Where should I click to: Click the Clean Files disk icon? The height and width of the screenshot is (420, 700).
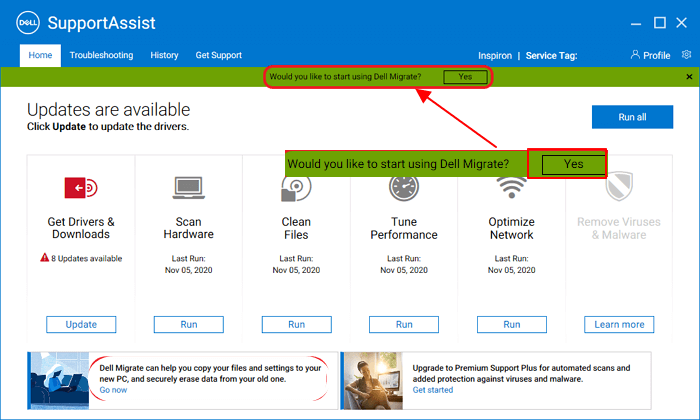[296, 188]
